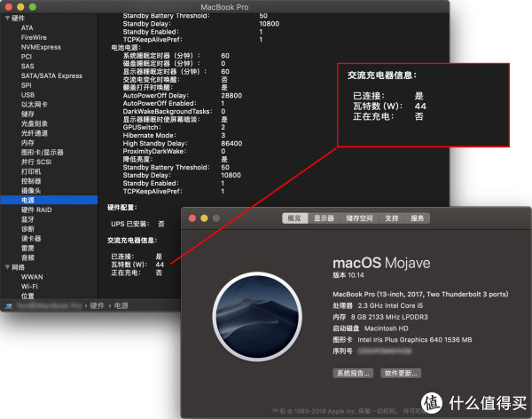Image resolution: width=532 pixels, height=419 pixels.
Task: Select WWAN under network section
Action: pos(32,277)
